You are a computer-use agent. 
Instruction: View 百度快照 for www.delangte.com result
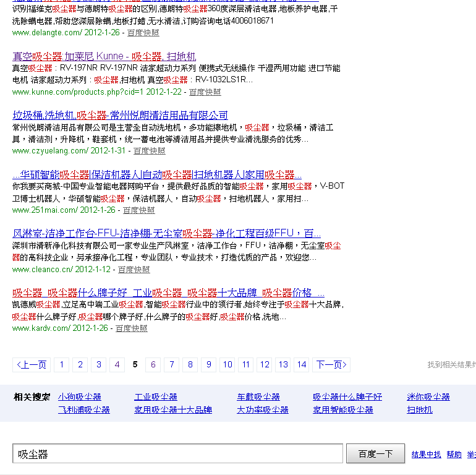(x=143, y=33)
